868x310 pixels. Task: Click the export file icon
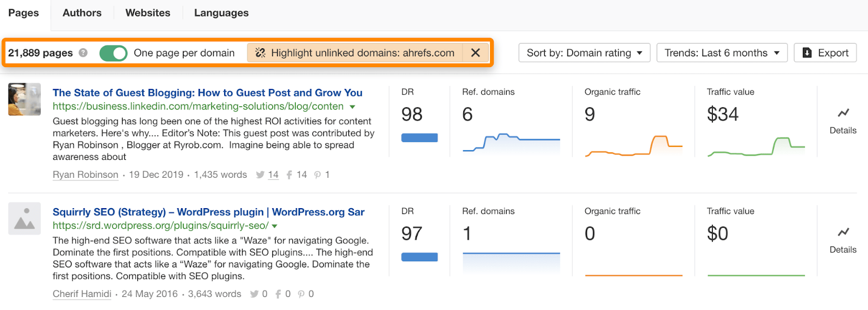[807, 53]
